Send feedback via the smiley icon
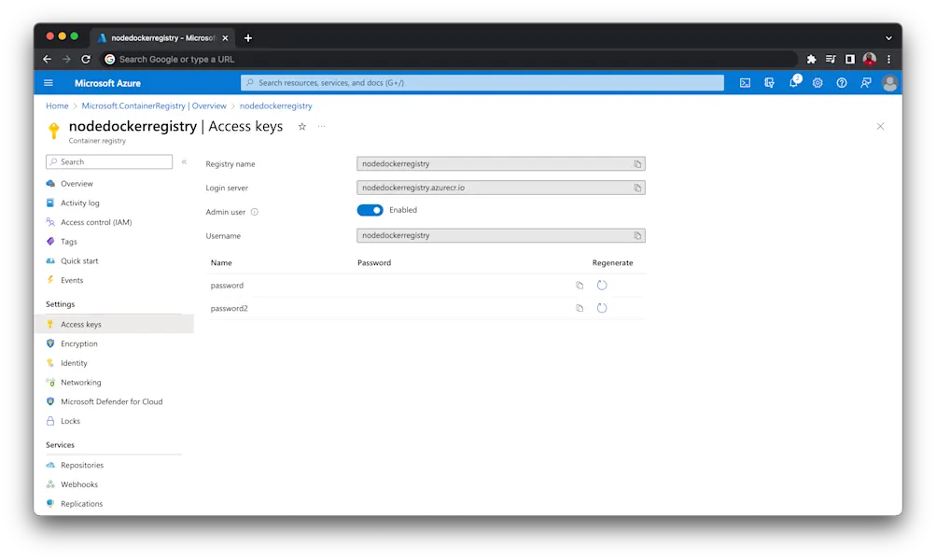The width and height of the screenshot is (936, 560). click(x=865, y=82)
